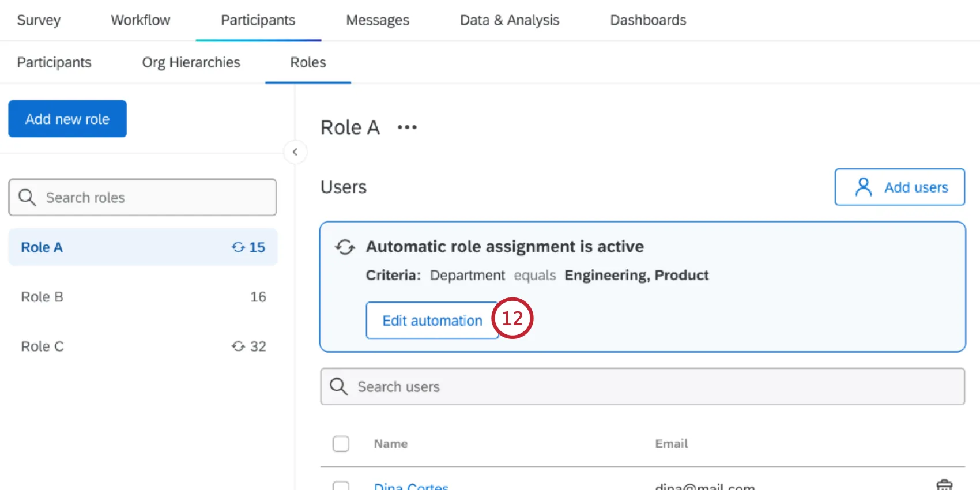Screen dimensions: 980x490
Task: Switch to the Workflow tab
Action: pyautogui.click(x=141, y=20)
